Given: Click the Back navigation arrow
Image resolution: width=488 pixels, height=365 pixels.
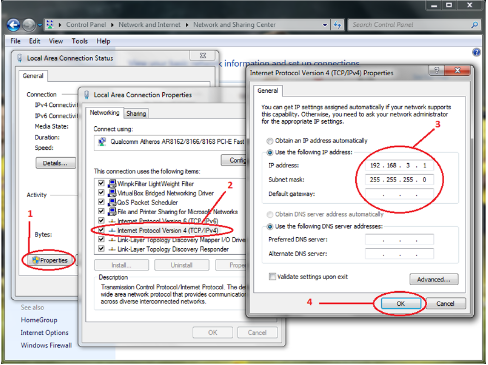Looking at the screenshot, I should click(13, 25).
